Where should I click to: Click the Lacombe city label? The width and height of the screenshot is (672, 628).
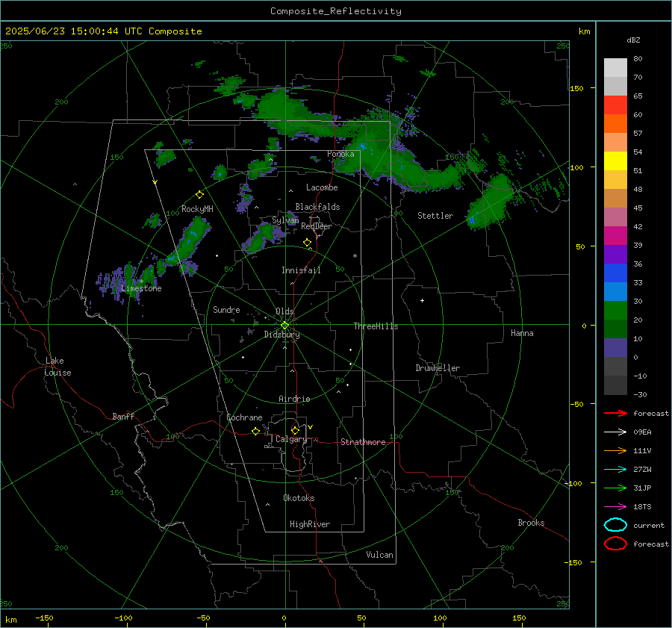pyautogui.click(x=322, y=187)
